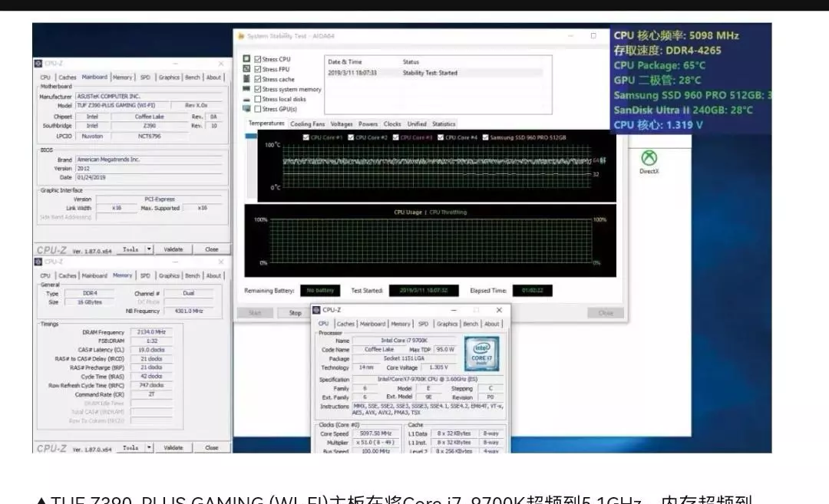Click Close in Mainboard CPU-Z window
829x504 pixels.
click(212, 249)
